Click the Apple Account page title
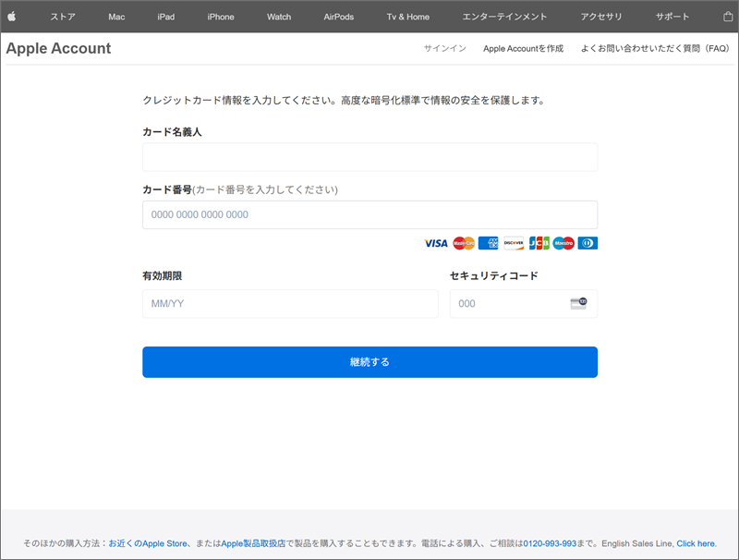The image size is (739, 560). (x=58, y=48)
